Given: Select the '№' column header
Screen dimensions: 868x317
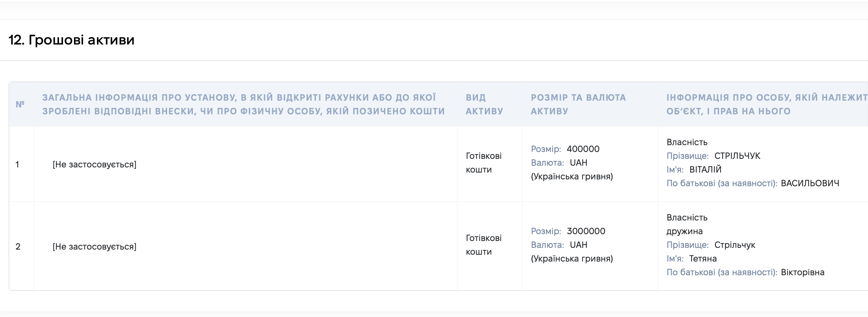Looking at the screenshot, I should (20, 104).
